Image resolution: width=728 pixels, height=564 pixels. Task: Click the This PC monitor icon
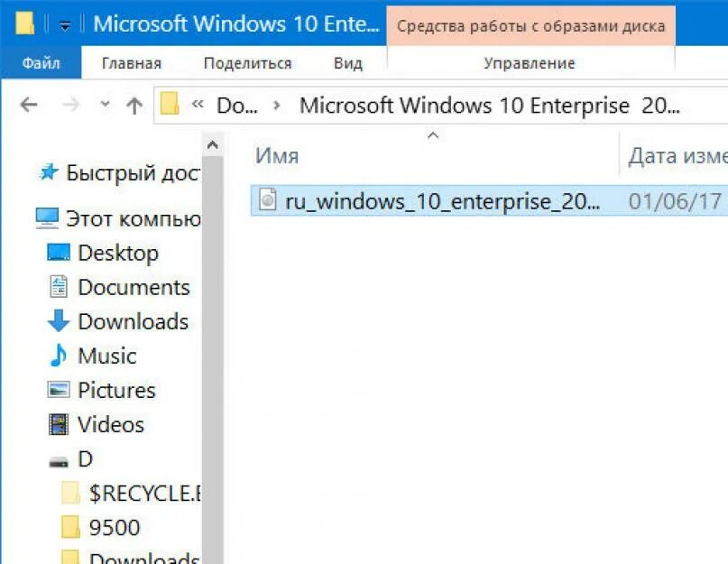coord(47,218)
